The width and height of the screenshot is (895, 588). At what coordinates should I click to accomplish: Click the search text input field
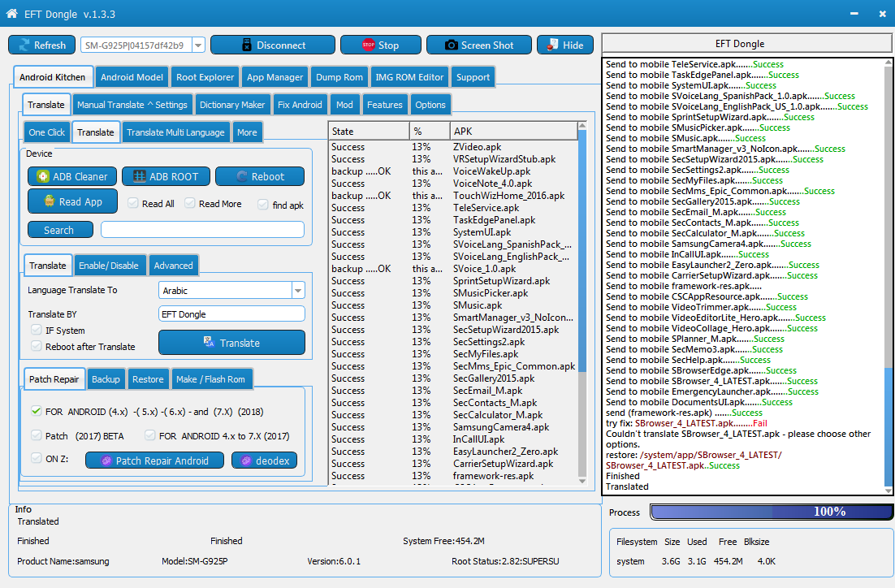[202, 230]
